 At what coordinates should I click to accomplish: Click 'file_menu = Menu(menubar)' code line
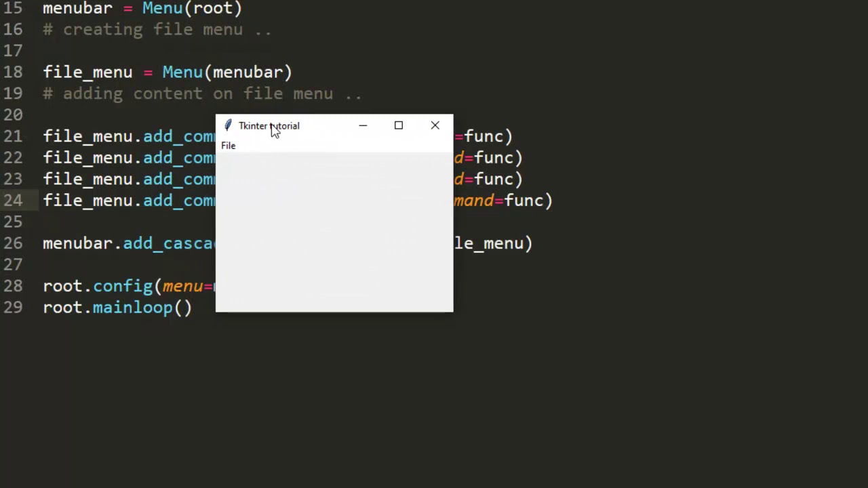point(167,73)
